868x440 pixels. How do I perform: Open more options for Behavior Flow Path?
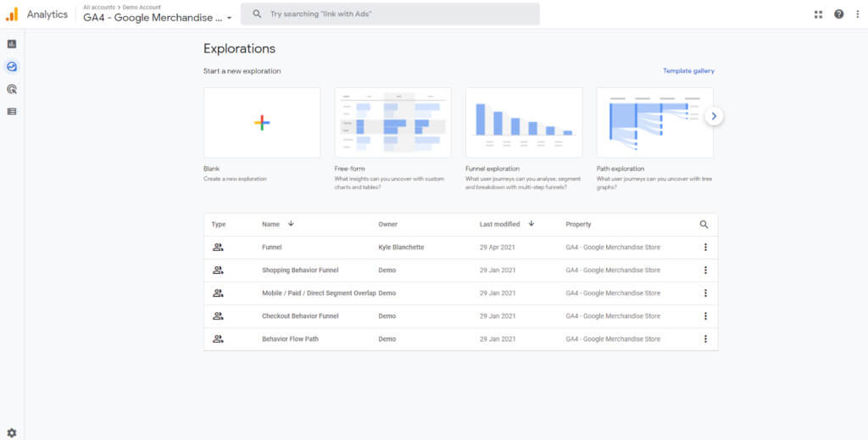(x=705, y=339)
